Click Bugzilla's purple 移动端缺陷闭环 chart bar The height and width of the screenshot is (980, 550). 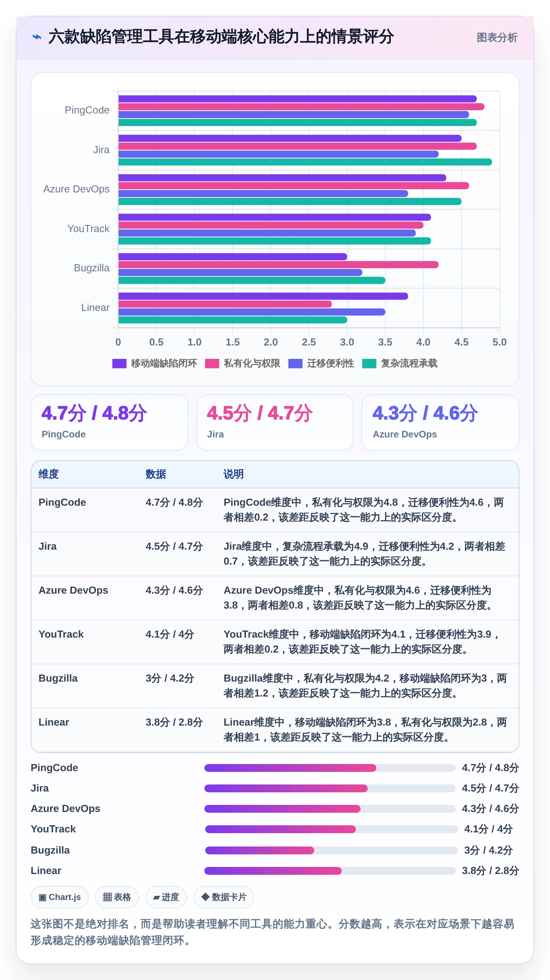pyautogui.click(x=233, y=257)
